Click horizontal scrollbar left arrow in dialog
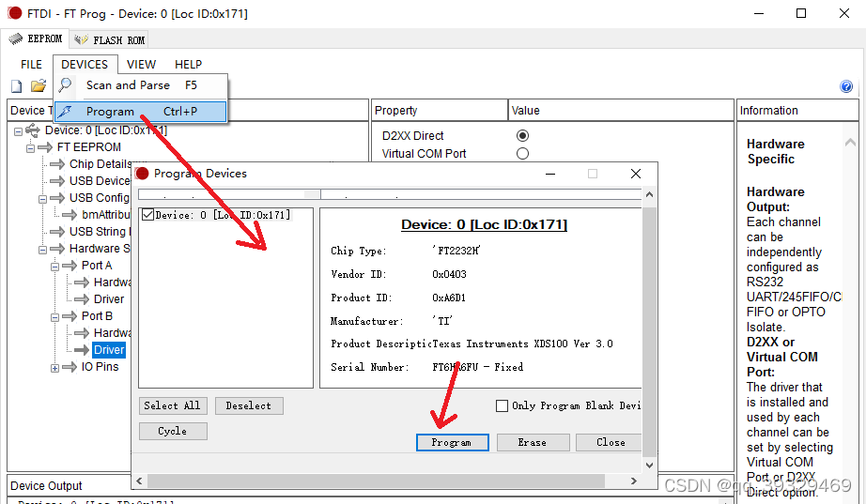This screenshot has width=866, height=504. [139, 481]
